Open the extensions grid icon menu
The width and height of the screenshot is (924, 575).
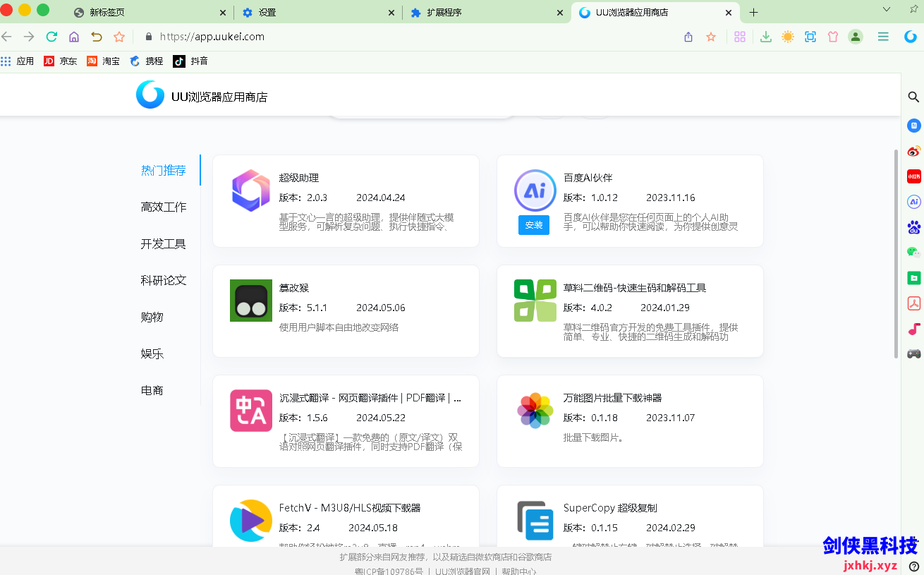coord(740,37)
